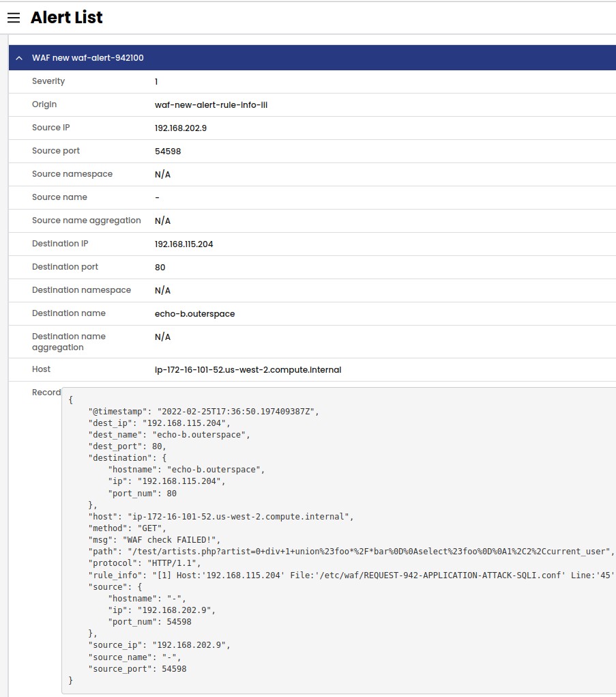Select the Destination IP value 192.168.115.204
616x697 pixels.
[x=184, y=244]
